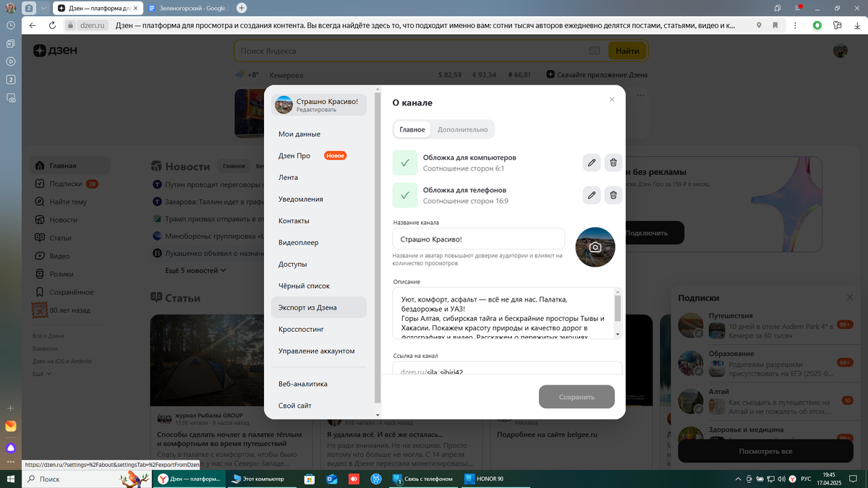The height and width of the screenshot is (488, 868).
Task: Open the tab groups dropdown arrow
Action: [x=43, y=8]
